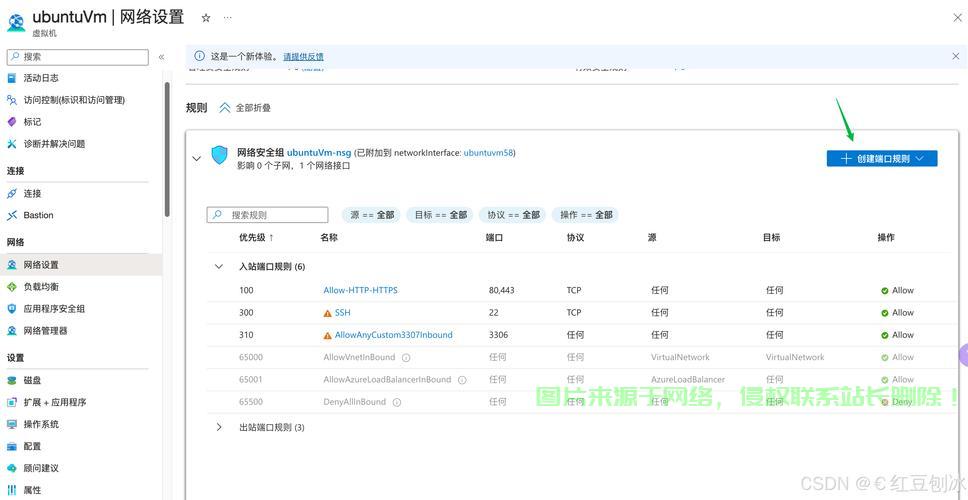Click the AllowVnetInBound rule name
The height and width of the screenshot is (500, 968).
click(x=359, y=357)
